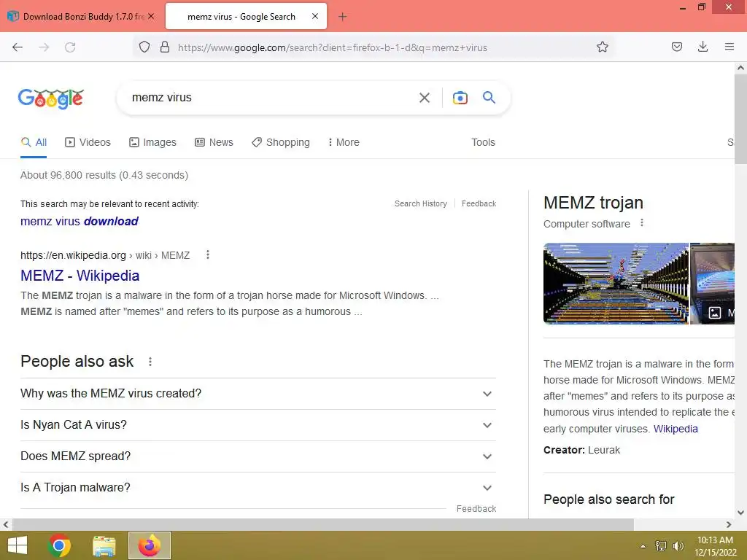Go back to the previous page
The height and width of the screenshot is (560, 747).
[x=18, y=47]
